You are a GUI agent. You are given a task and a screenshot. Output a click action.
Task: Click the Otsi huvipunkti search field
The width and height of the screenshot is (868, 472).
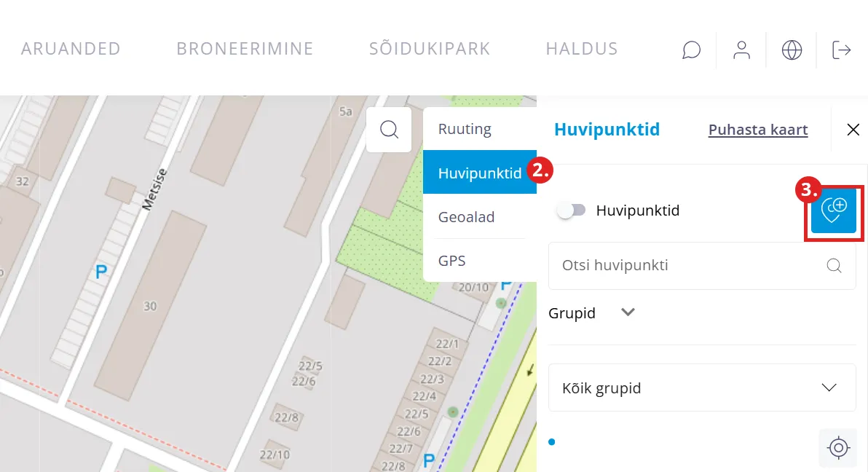point(702,265)
